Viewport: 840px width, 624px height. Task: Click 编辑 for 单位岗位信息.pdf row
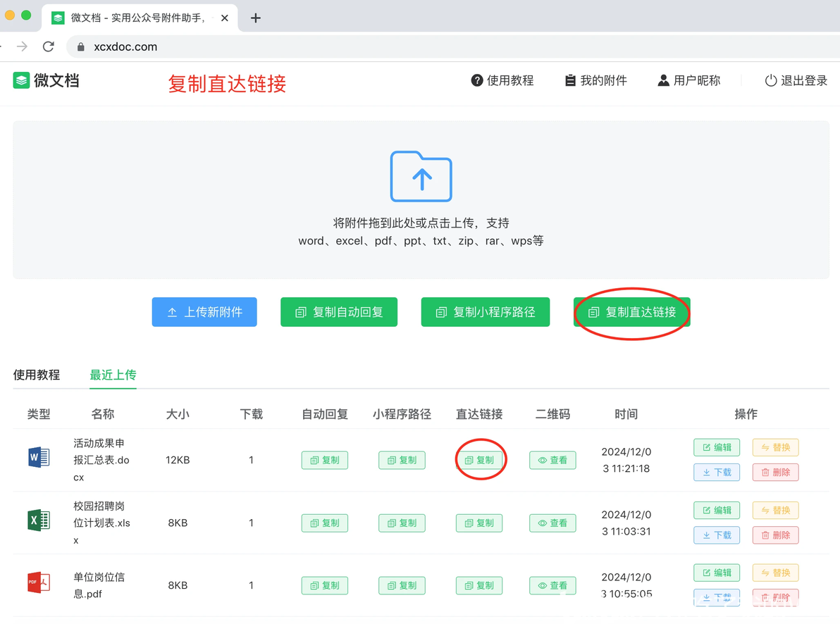coord(717,573)
